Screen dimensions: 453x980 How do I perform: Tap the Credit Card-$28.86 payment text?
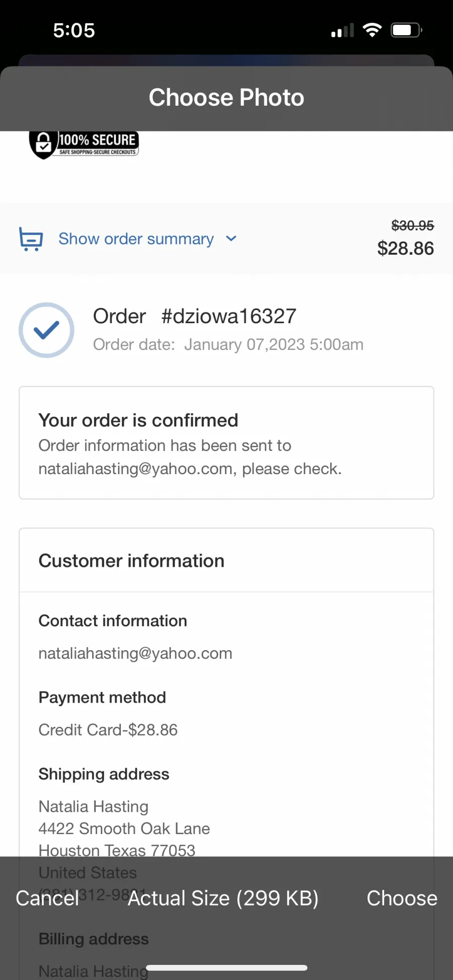(x=108, y=730)
